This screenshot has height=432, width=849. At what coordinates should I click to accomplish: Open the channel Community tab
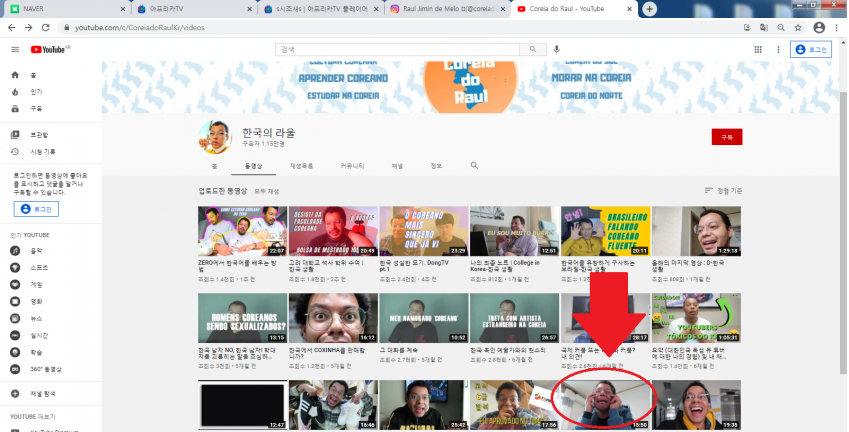[352, 166]
